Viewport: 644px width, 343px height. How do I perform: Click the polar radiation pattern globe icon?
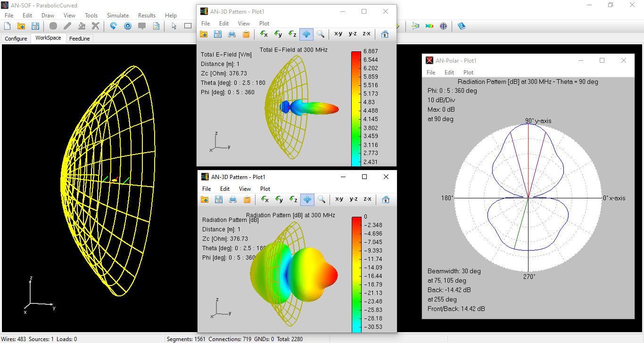(443, 26)
